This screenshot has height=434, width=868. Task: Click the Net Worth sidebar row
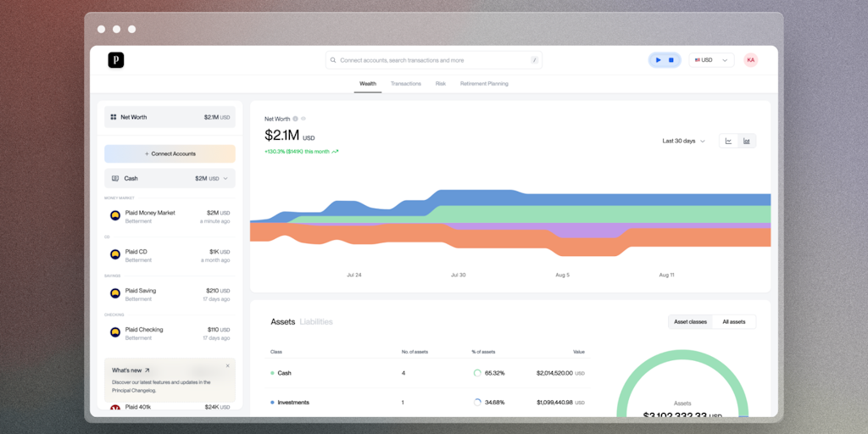point(170,117)
